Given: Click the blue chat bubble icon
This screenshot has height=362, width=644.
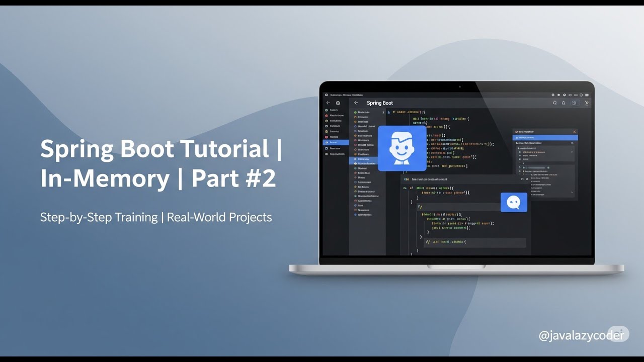Looking at the screenshot, I should pyautogui.click(x=514, y=202).
